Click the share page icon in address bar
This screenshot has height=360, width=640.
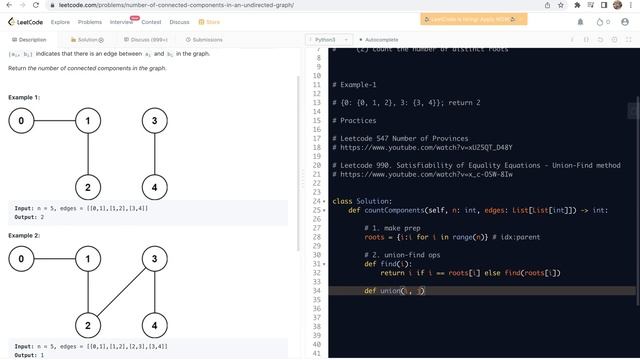click(547, 5)
